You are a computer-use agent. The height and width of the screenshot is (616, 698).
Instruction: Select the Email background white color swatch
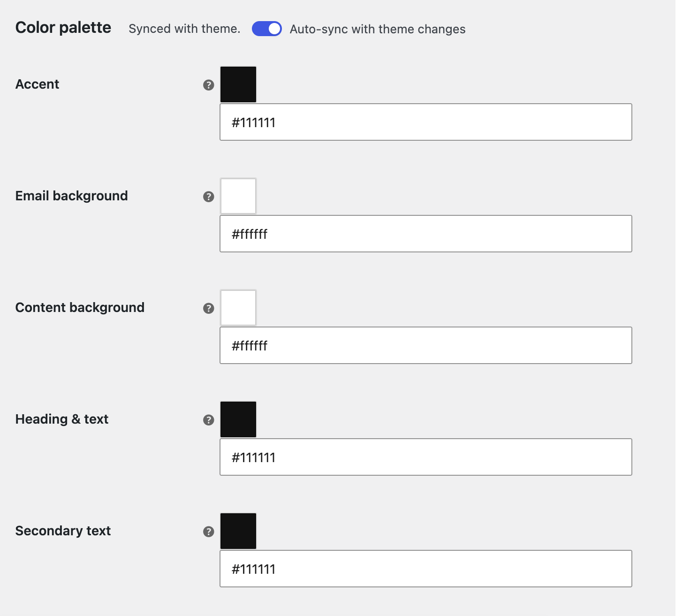click(x=238, y=196)
